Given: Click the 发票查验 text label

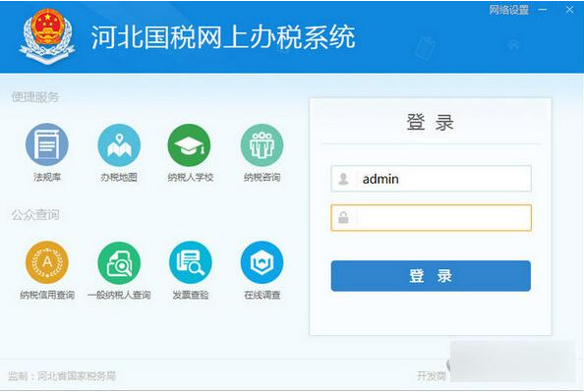Looking at the screenshot, I should tap(191, 295).
